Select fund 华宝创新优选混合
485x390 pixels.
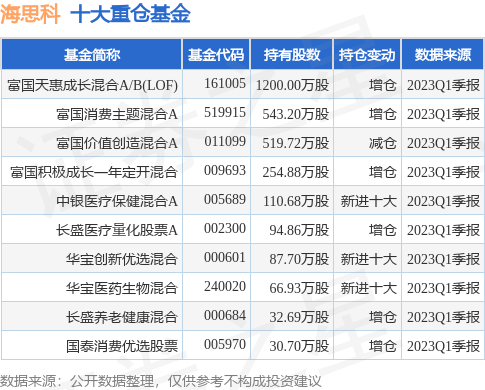coord(121,259)
